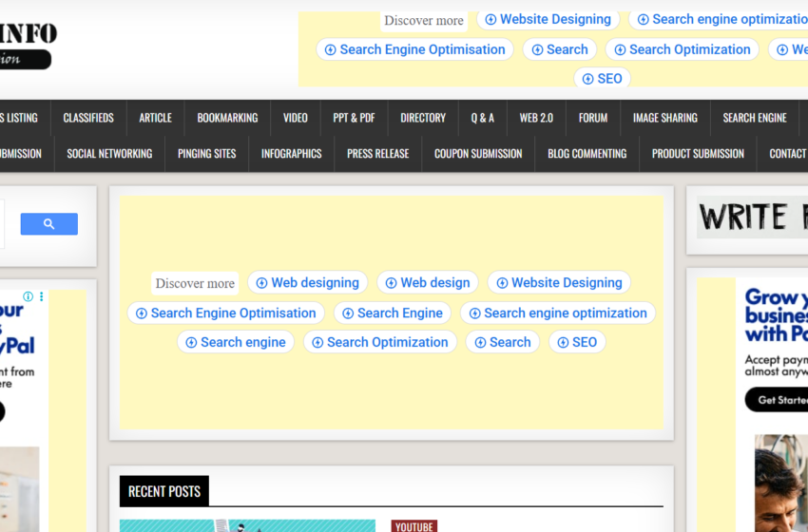Open Bookmarking menu item
This screenshot has width=808, height=532.
(227, 118)
